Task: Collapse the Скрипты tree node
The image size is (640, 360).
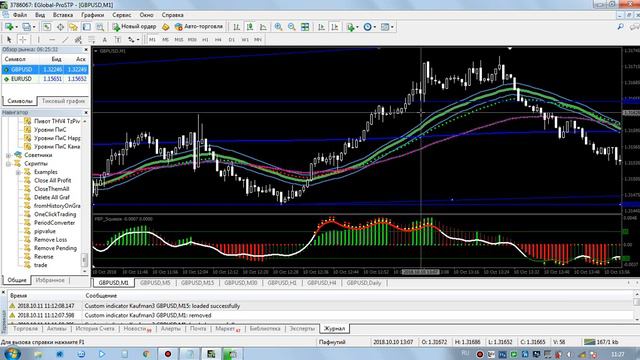Action: point(8,164)
